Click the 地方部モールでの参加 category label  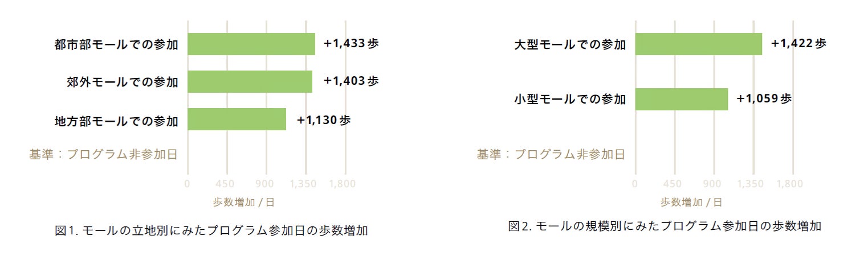[x=116, y=121]
